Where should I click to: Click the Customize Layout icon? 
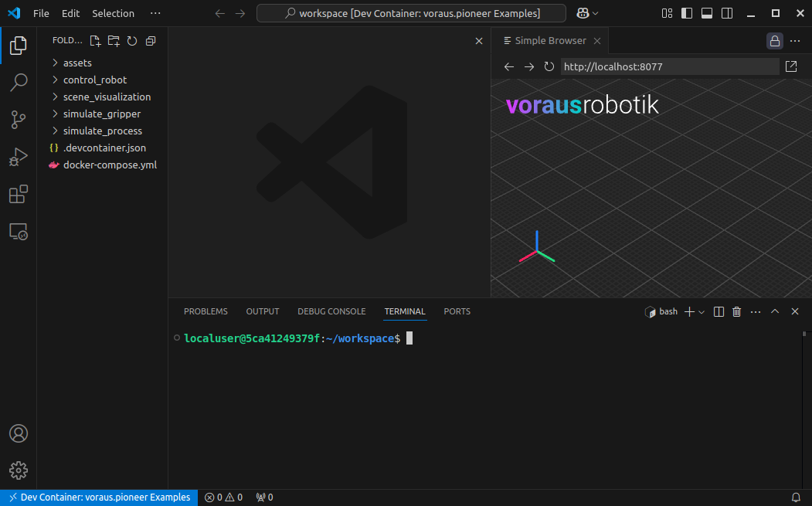(667, 13)
